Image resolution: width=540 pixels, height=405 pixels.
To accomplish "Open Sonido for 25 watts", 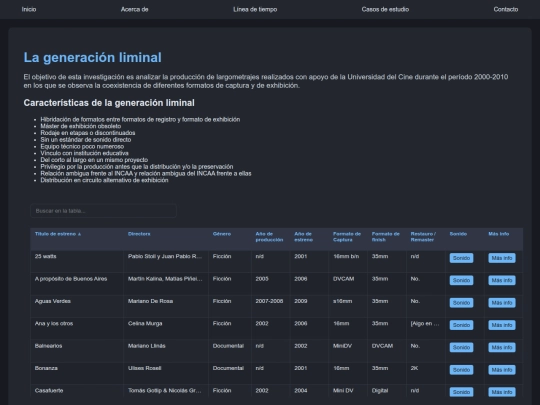I will 461,258.
